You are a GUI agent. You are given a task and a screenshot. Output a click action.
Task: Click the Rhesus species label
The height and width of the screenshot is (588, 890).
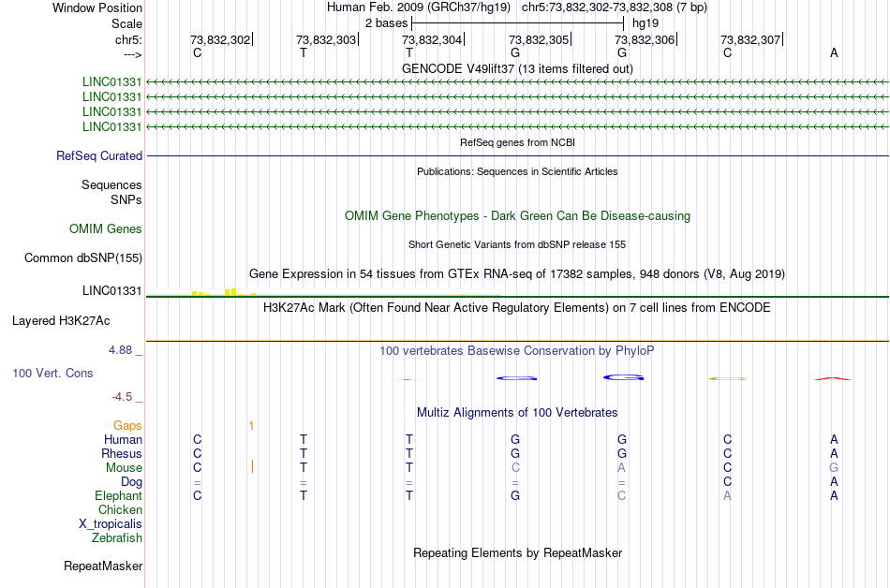click(122, 453)
